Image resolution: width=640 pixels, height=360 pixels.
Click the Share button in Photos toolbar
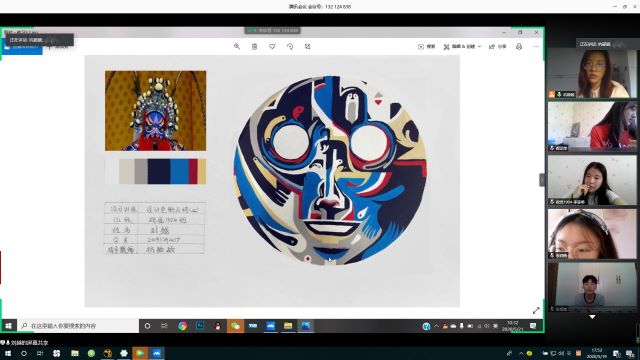tap(498, 47)
